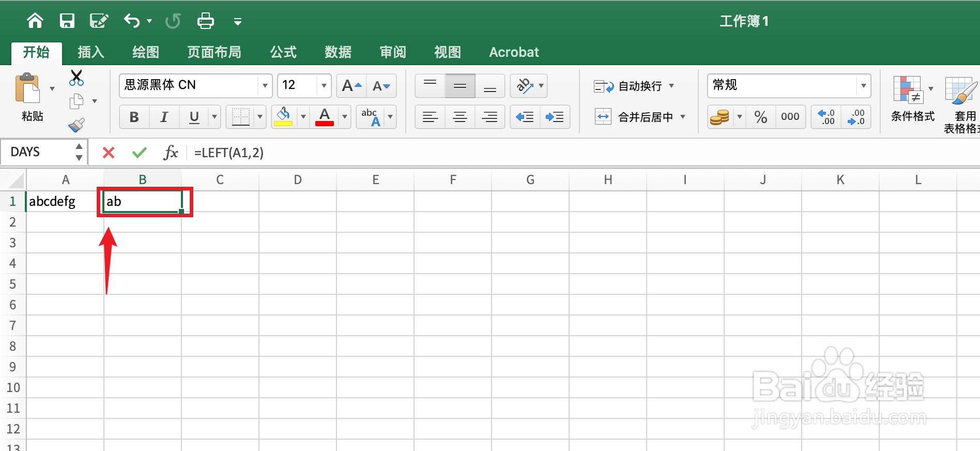
Task: Go to the Home icon in title bar
Action: [35, 21]
